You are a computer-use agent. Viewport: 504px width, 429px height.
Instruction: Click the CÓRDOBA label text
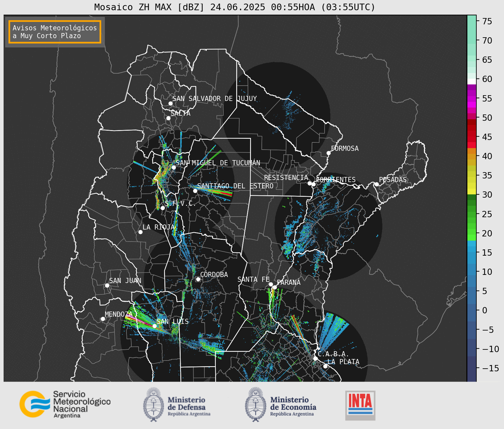[x=214, y=275]
